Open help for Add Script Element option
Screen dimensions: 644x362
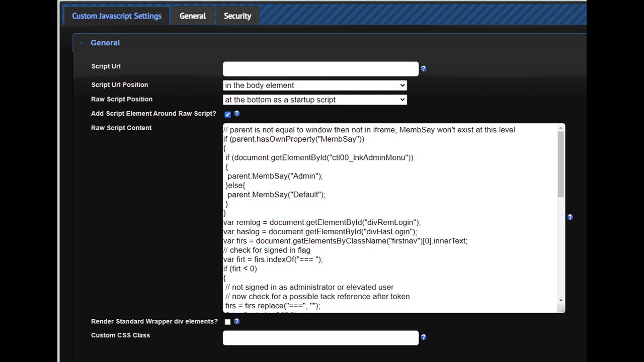(237, 114)
